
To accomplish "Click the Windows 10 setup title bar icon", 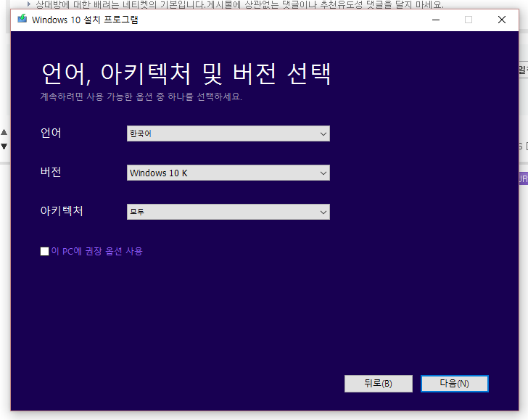I will coord(22,19).
